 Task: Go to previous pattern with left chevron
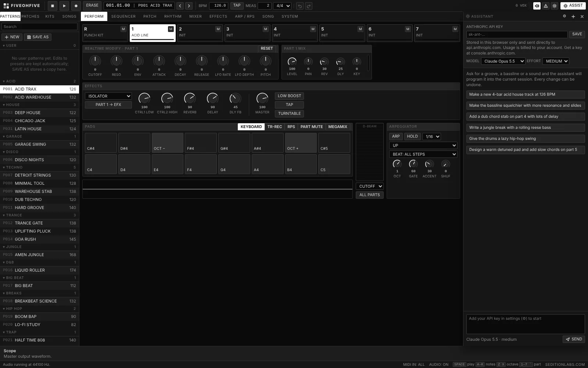pyautogui.click(x=180, y=6)
